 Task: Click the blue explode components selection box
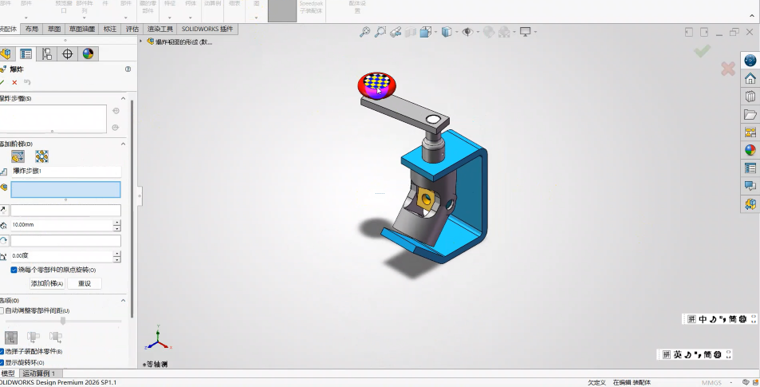(66, 190)
